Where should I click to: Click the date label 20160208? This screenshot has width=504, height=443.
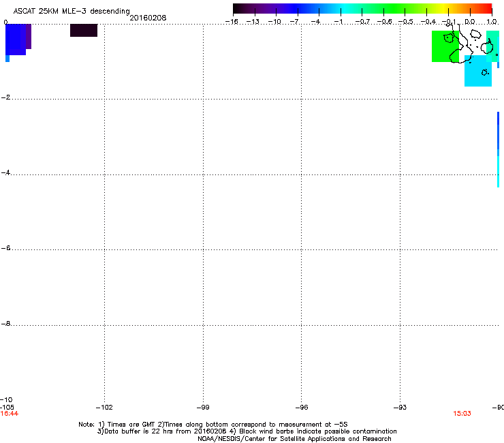148,18
